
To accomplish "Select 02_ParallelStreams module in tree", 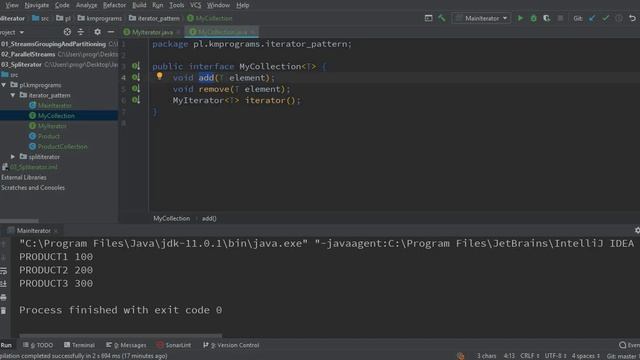I will 28,54.
